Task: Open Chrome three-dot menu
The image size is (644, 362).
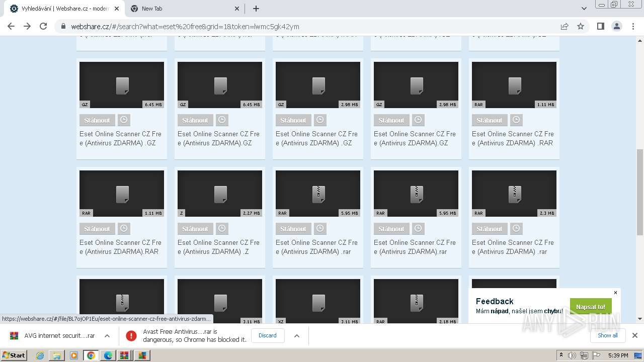Action: (633, 26)
